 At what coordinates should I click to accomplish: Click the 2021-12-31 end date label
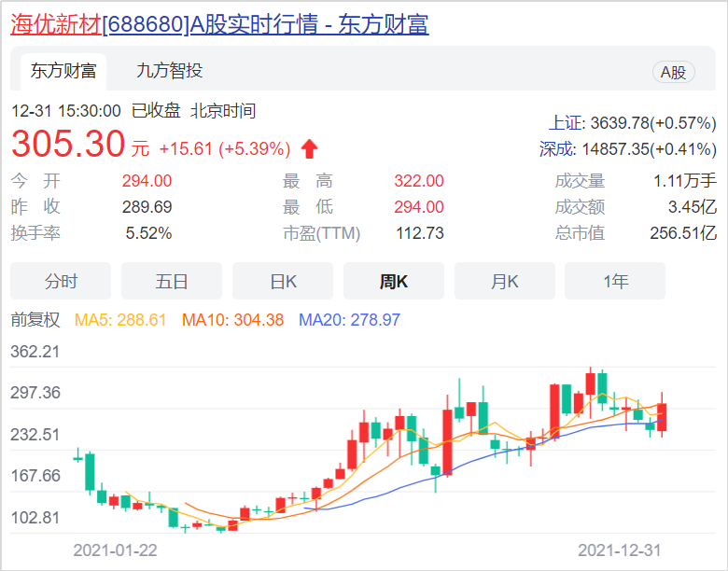pyautogui.click(x=620, y=550)
